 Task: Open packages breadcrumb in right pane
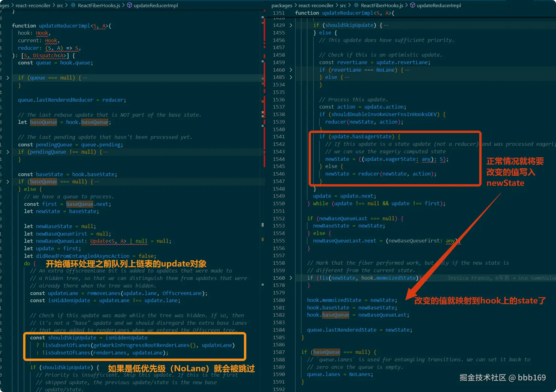[x=282, y=5]
